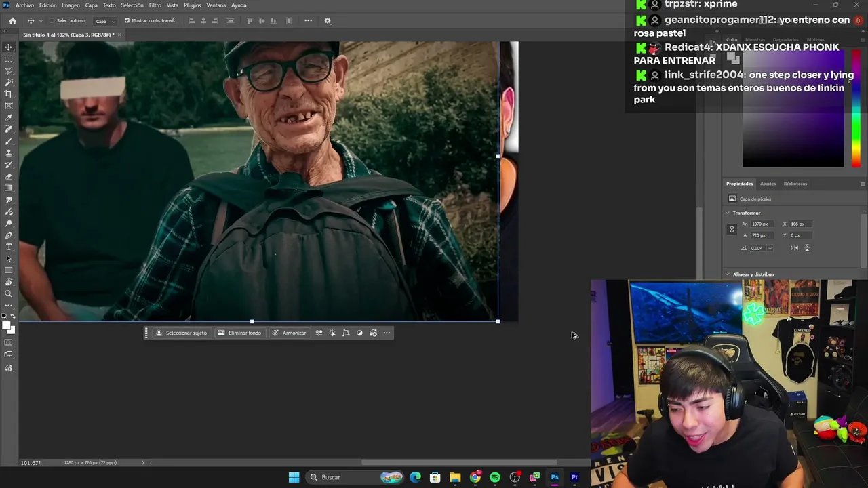Open File Explorer from the taskbar
The image size is (868, 488).
(x=455, y=477)
